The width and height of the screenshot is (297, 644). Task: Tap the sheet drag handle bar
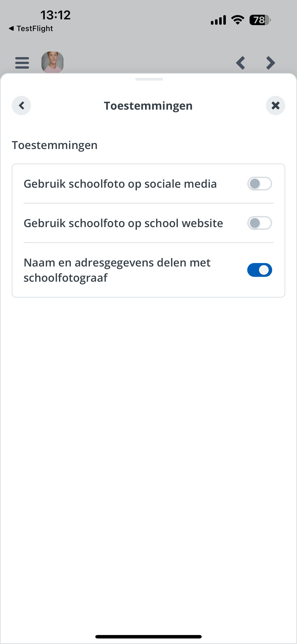(x=149, y=79)
